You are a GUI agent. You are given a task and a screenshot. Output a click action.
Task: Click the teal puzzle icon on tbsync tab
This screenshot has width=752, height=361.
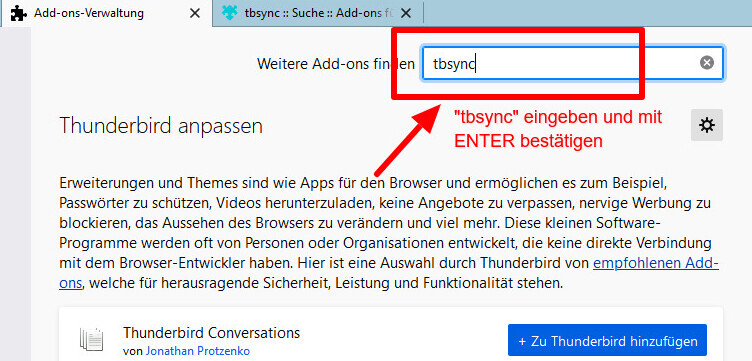[230, 13]
